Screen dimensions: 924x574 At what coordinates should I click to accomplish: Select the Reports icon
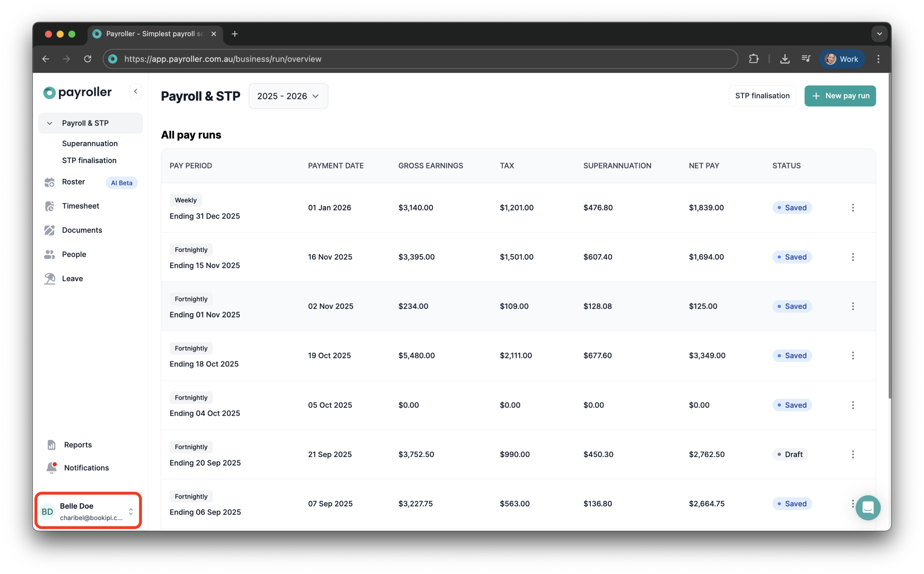click(x=51, y=445)
